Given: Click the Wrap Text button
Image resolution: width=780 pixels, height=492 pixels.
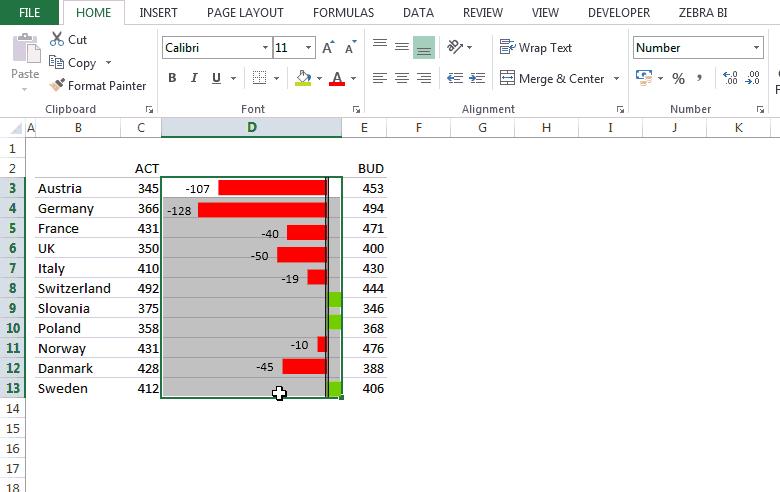Looking at the screenshot, I should coord(536,47).
